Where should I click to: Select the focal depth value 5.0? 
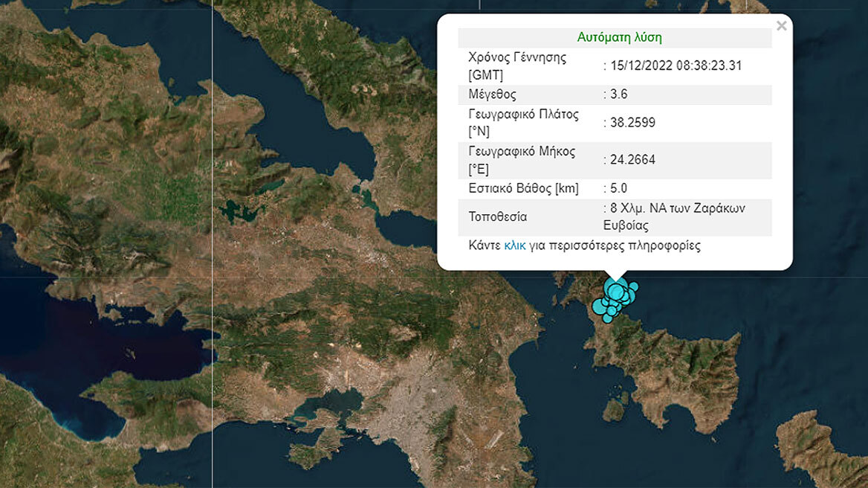(x=618, y=188)
